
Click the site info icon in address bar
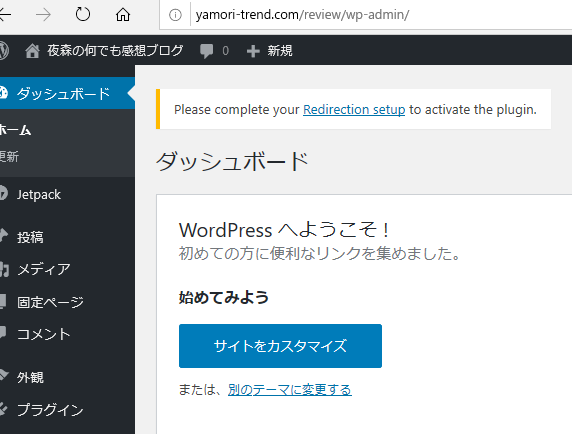tap(175, 15)
